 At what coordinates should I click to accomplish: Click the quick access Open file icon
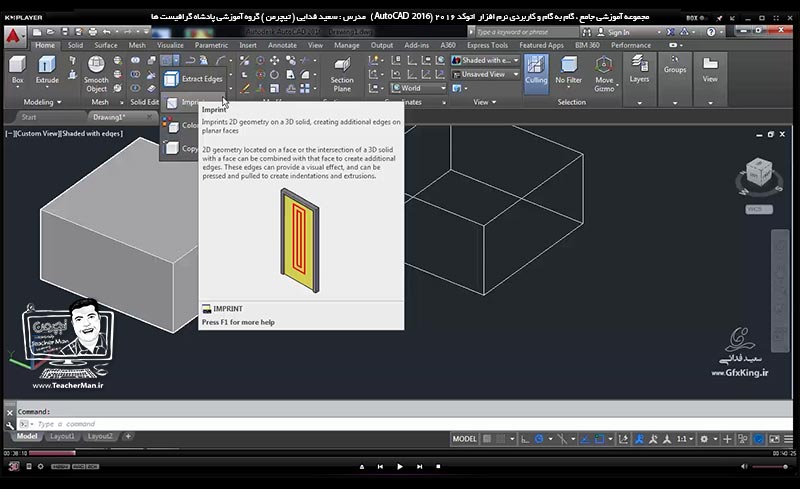[51, 32]
